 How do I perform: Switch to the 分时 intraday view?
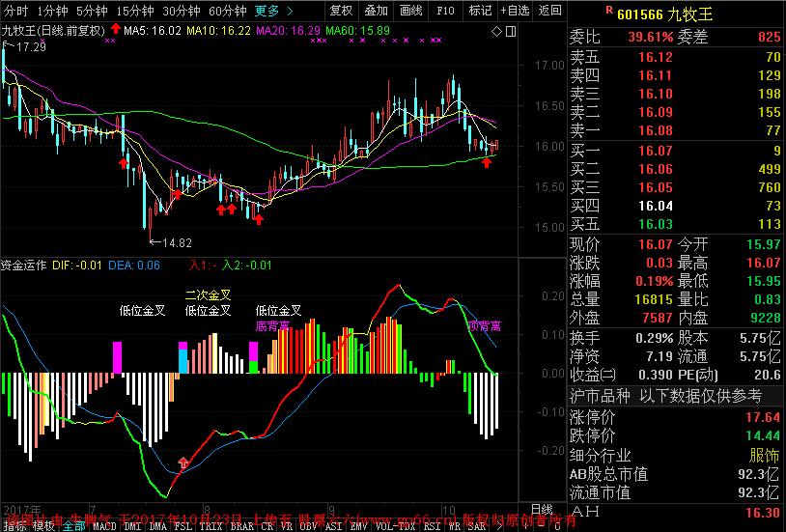16,11
